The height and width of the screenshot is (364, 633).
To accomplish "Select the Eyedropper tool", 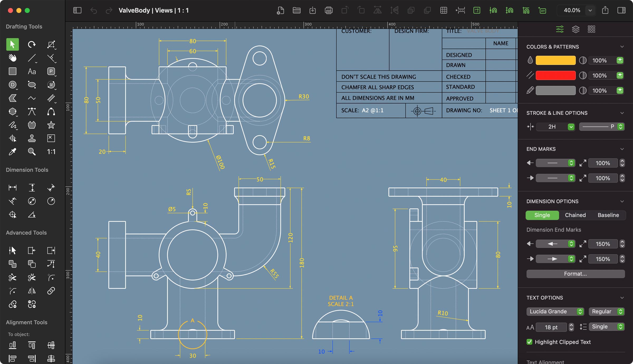I will point(12,152).
